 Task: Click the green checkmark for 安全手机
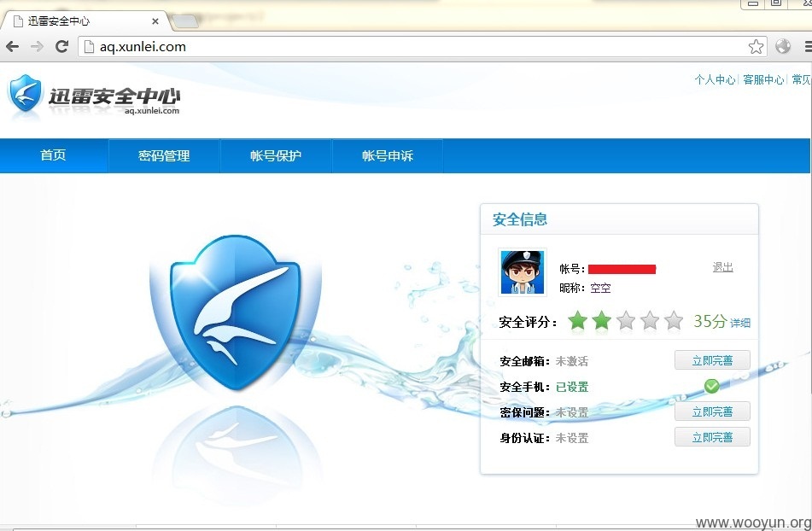(x=711, y=386)
